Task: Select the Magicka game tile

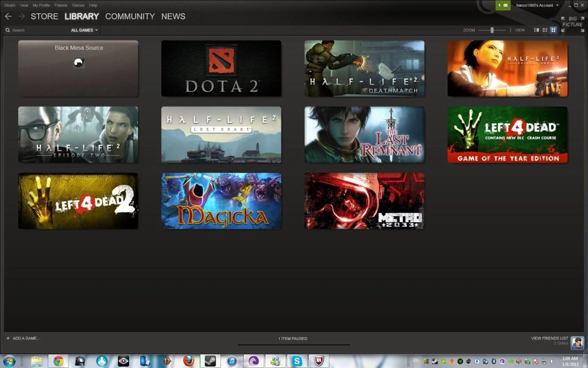Action: [x=221, y=201]
